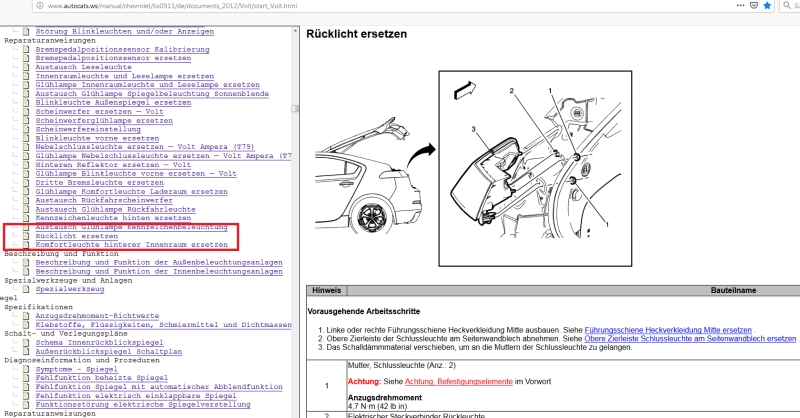Image resolution: width=800 pixels, height=418 pixels.
Task: Open Komfortleuchte hinterer Innenraum ersetzen
Action: pos(131,245)
